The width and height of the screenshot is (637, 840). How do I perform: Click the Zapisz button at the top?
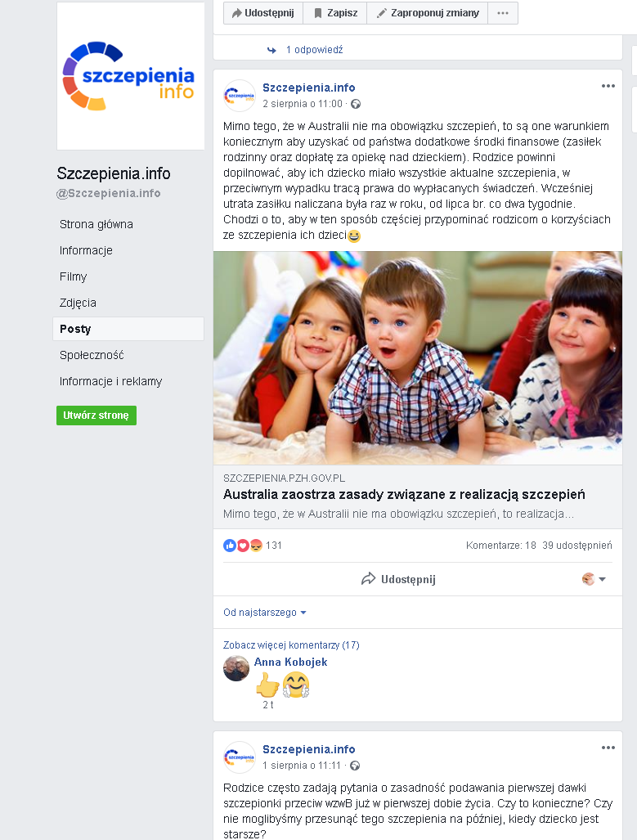pyautogui.click(x=334, y=13)
